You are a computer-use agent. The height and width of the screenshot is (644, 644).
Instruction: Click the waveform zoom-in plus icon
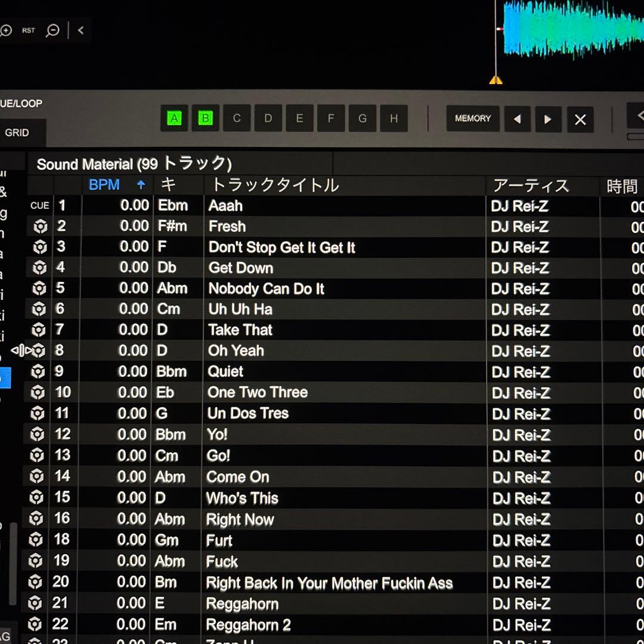(5, 30)
